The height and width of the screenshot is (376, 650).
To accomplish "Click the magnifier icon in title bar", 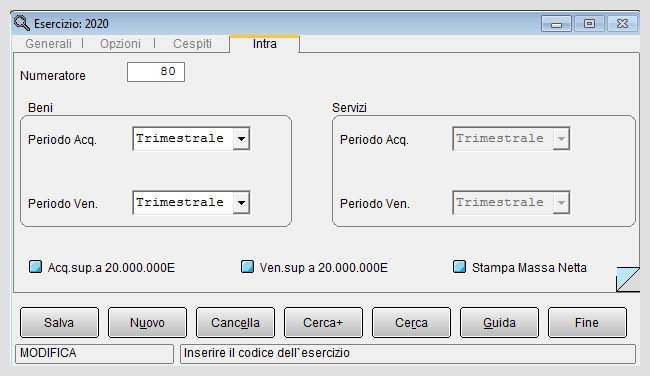I will (22, 23).
